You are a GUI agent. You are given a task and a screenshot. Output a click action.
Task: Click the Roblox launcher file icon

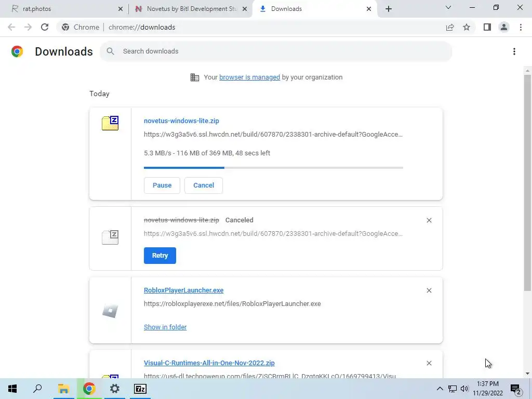click(110, 311)
